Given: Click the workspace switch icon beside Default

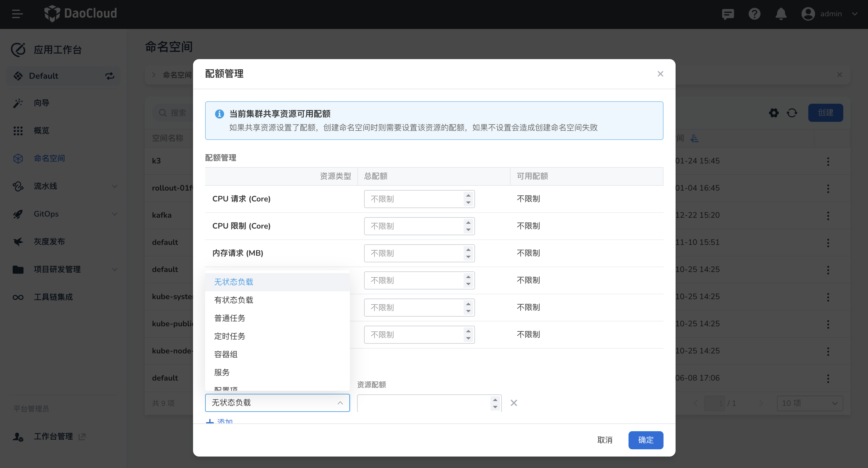Looking at the screenshot, I should (109, 76).
